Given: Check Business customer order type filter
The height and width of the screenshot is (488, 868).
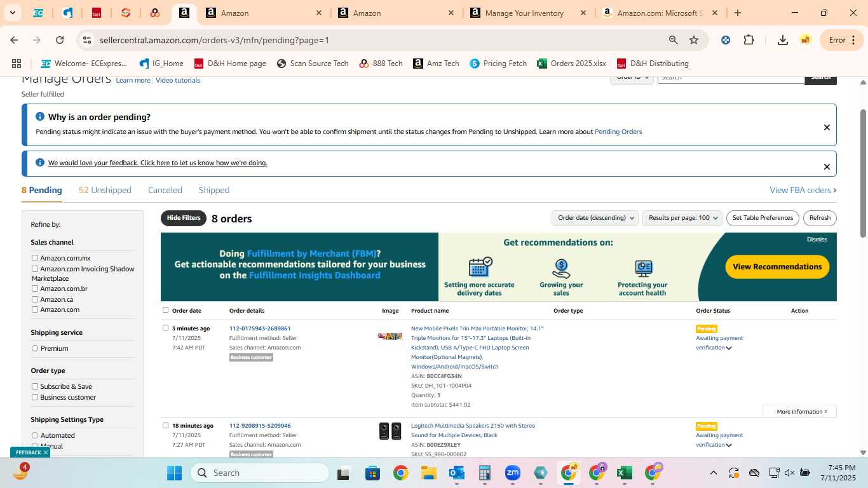Looking at the screenshot, I should tap(35, 397).
